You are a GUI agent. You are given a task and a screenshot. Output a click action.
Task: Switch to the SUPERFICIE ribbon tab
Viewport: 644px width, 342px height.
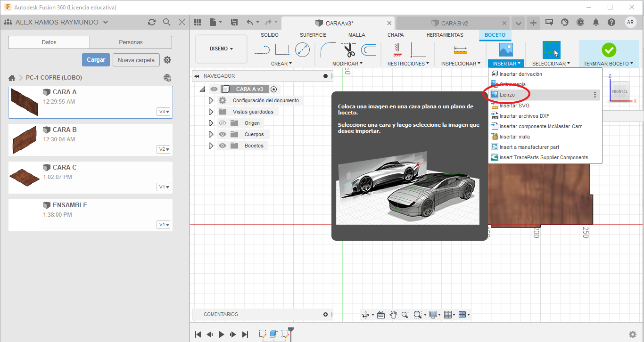point(313,35)
